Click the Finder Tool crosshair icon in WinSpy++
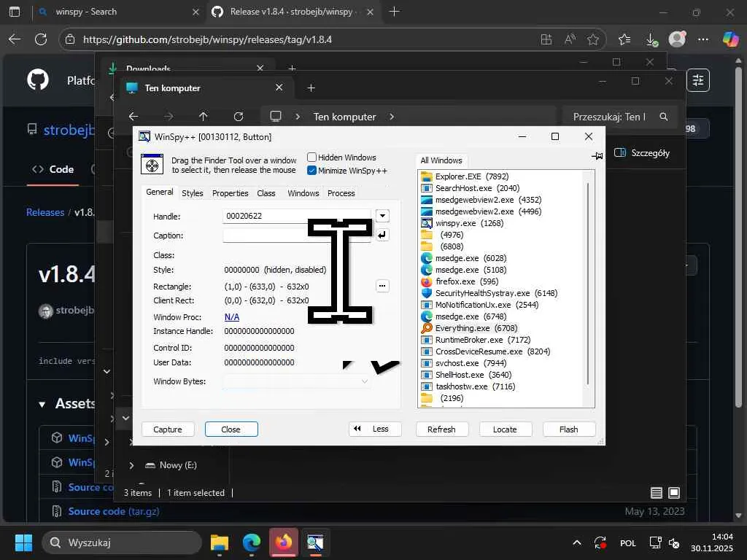 [152, 165]
